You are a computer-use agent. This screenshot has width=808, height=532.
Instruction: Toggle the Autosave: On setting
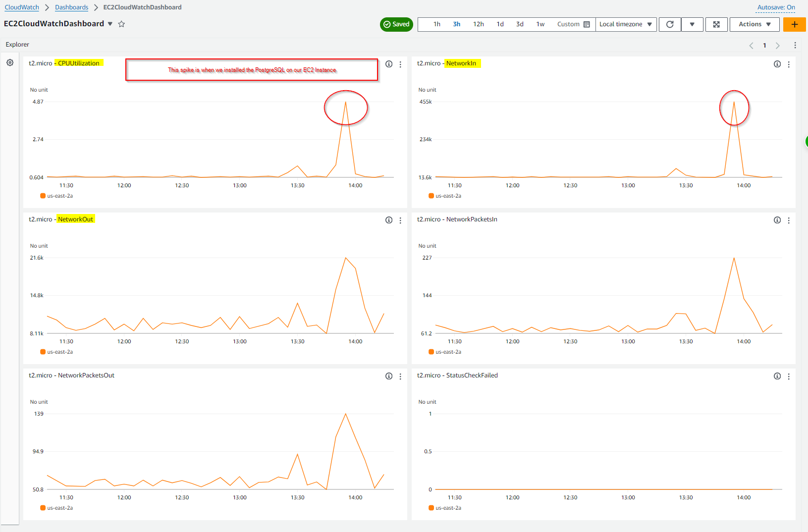776,7
